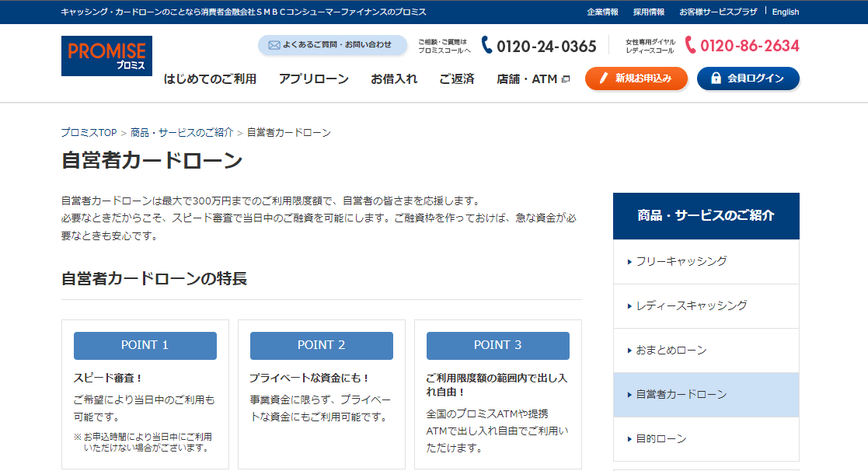Go to プロミスTOP breadcrumb

89,133
